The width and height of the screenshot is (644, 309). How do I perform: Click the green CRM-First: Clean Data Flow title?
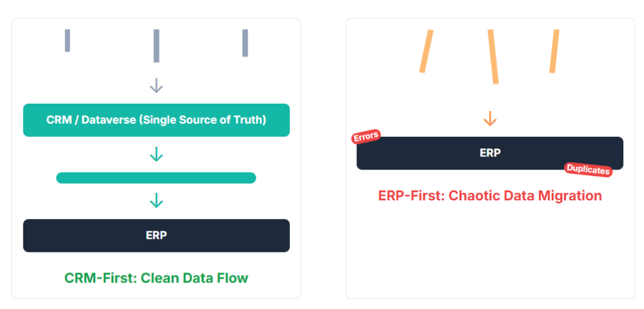(x=156, y=278)
